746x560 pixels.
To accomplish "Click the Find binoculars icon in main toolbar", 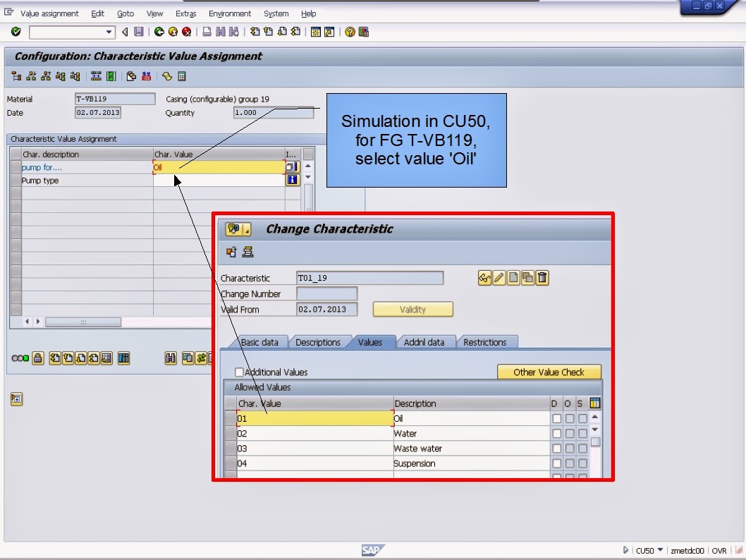I will [220, 32].
